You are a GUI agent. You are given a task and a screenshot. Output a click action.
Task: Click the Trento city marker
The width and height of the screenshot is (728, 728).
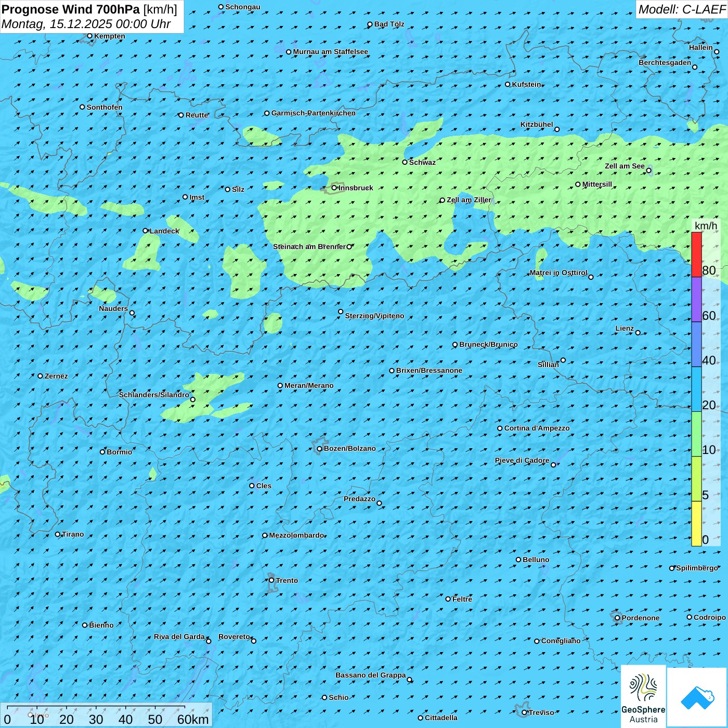[271, 580]
